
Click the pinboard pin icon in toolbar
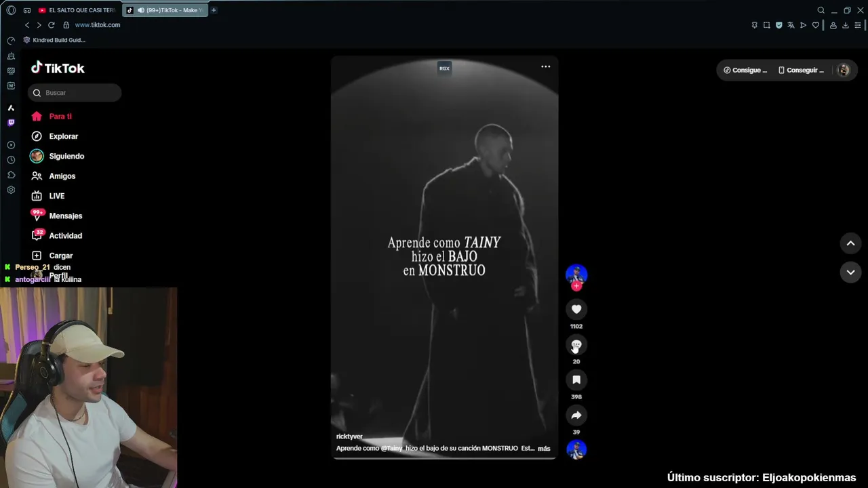coord(754,25)
